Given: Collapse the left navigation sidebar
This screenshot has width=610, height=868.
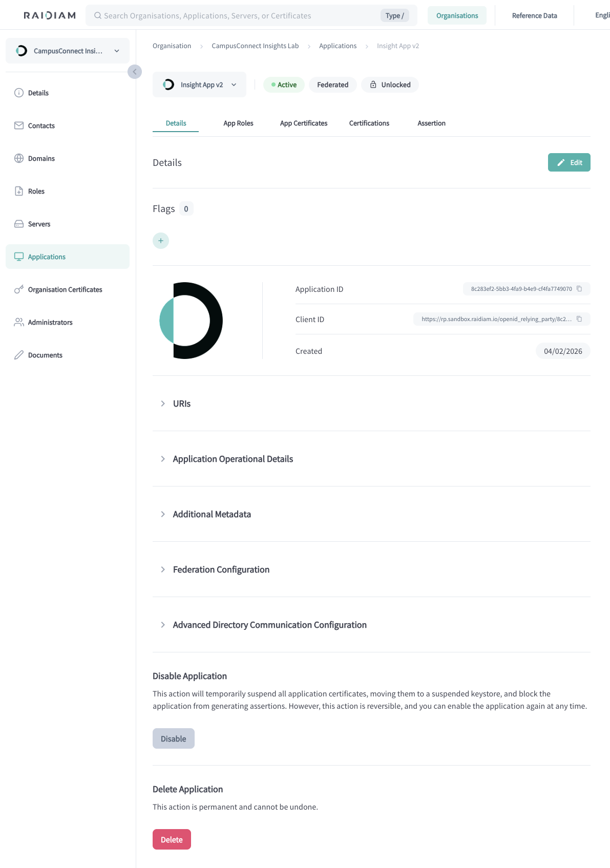Looking at the screenshot, I should [x=135, y=72].
